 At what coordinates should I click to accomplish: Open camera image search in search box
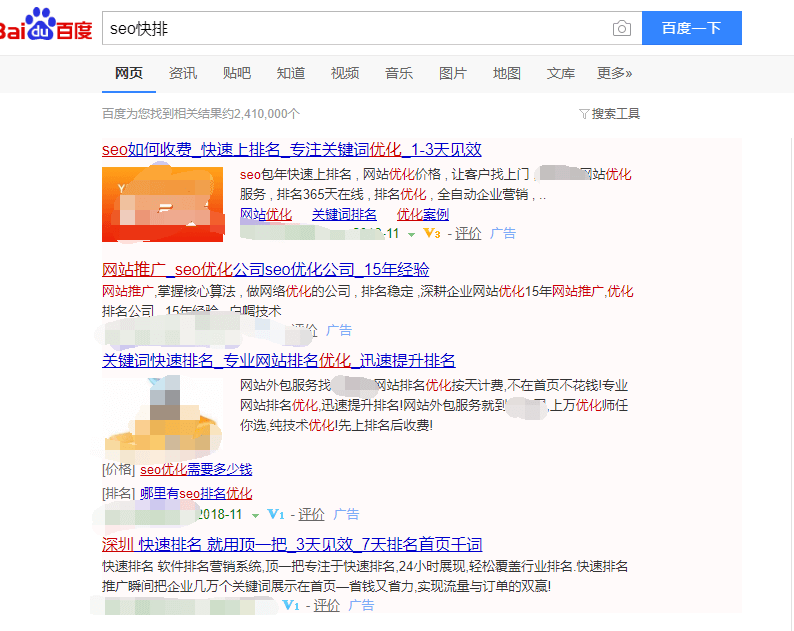[622, 29]
